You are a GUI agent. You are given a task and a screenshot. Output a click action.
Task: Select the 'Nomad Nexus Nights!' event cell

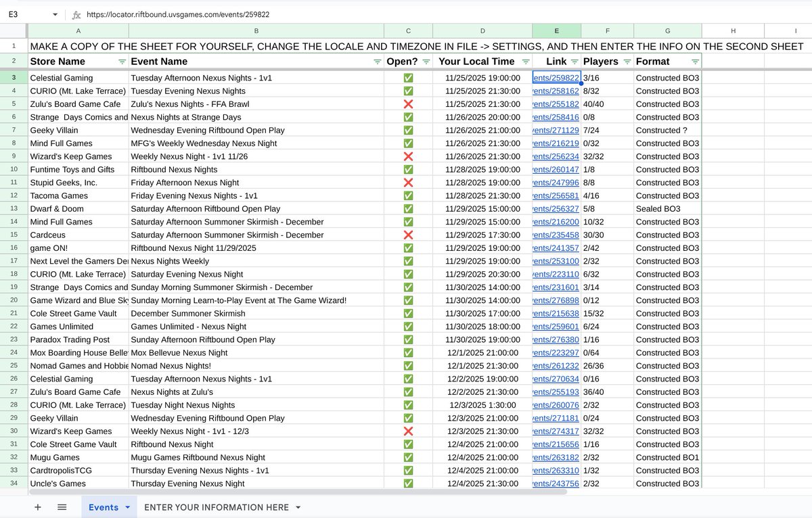[256, 366]
